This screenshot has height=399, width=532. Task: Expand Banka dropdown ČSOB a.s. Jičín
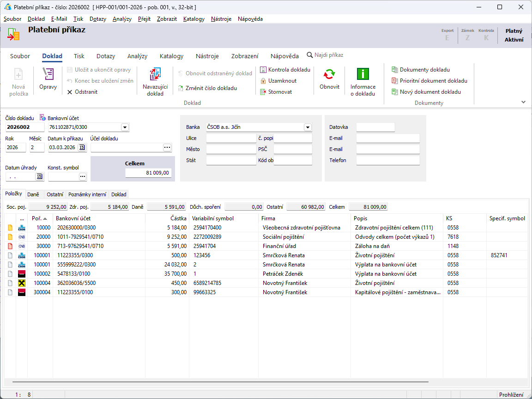pos(308,127)
